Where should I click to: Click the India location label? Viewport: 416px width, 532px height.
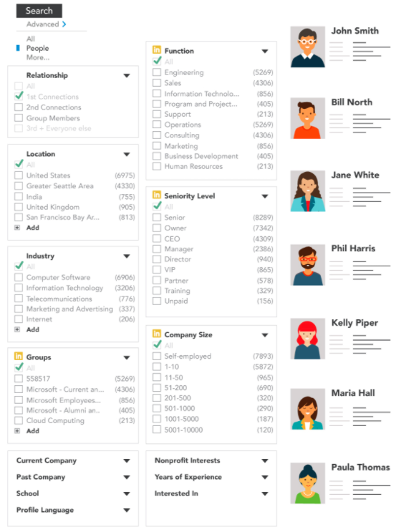coord(34,197)
